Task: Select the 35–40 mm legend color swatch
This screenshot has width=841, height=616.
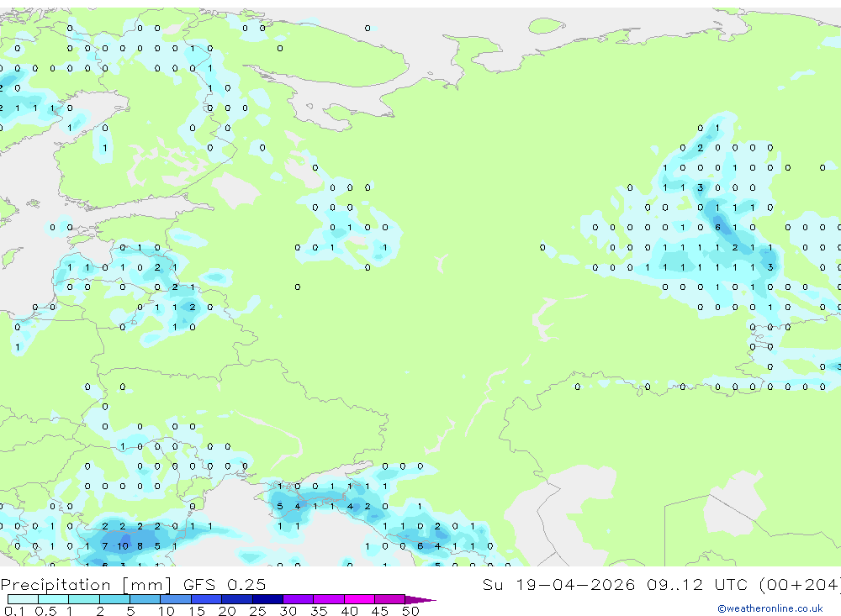Action: point(329,599)
